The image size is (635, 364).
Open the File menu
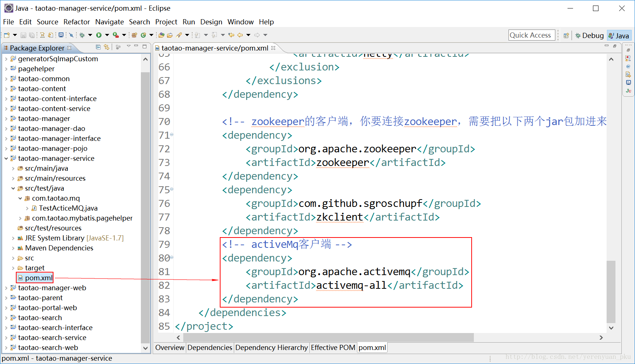(8, 22)
